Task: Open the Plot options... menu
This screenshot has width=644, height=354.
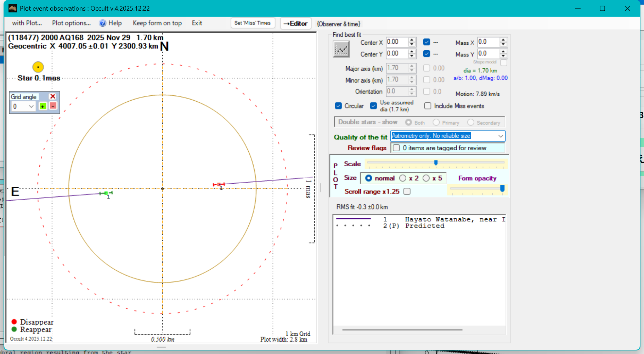Action: click(x=71, y=23)
